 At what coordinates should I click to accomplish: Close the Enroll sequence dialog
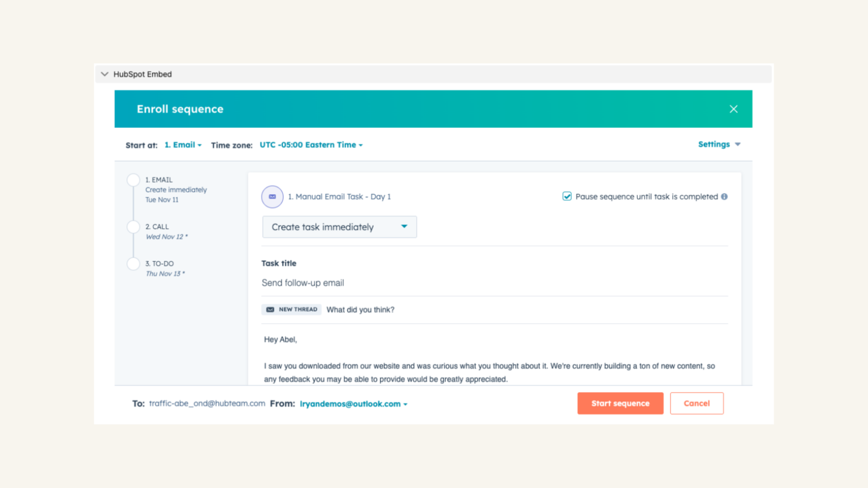click(733, 108)
